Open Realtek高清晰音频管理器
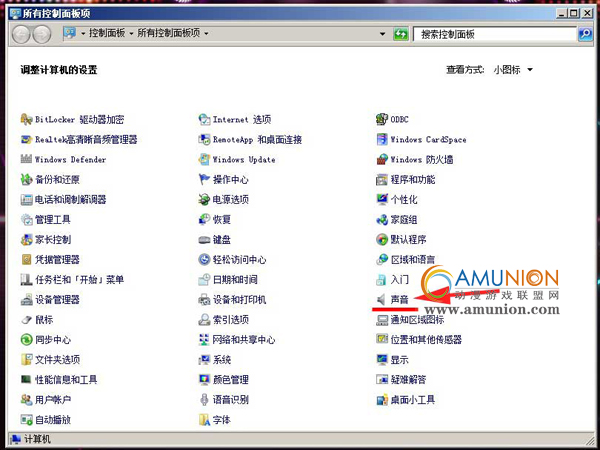This screenshot has width=600, height=450. tap(85, 139)
